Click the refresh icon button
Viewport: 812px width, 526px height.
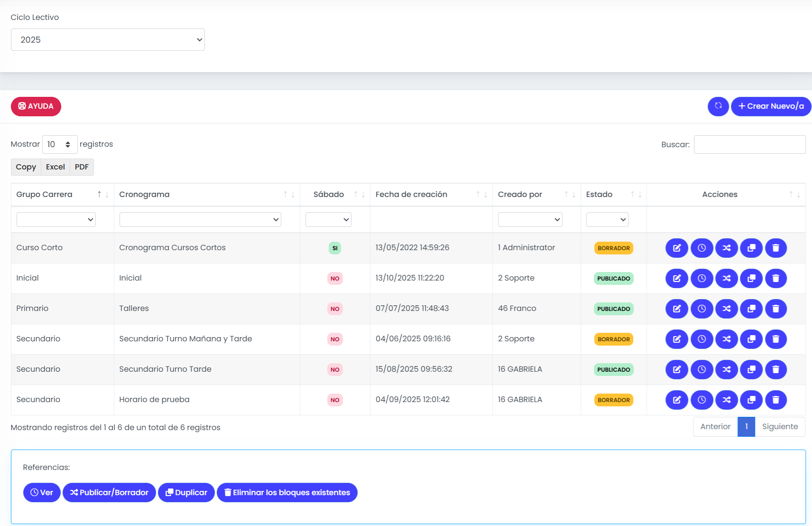(x=718, y=106)
